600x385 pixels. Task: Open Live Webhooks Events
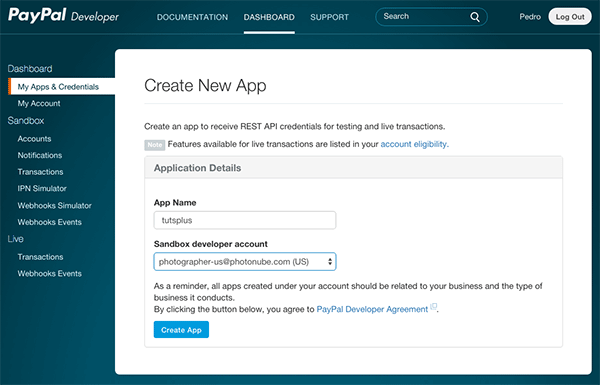point(49,274)
